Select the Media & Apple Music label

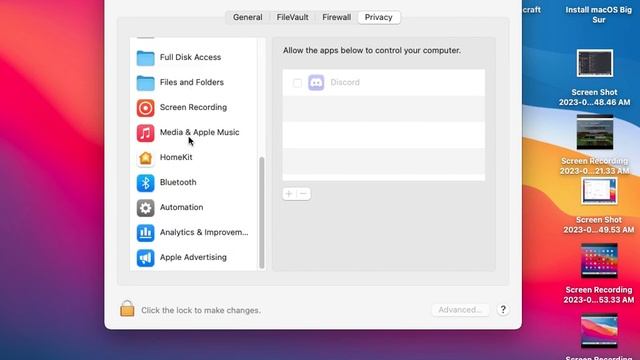[x=200, y=132]
